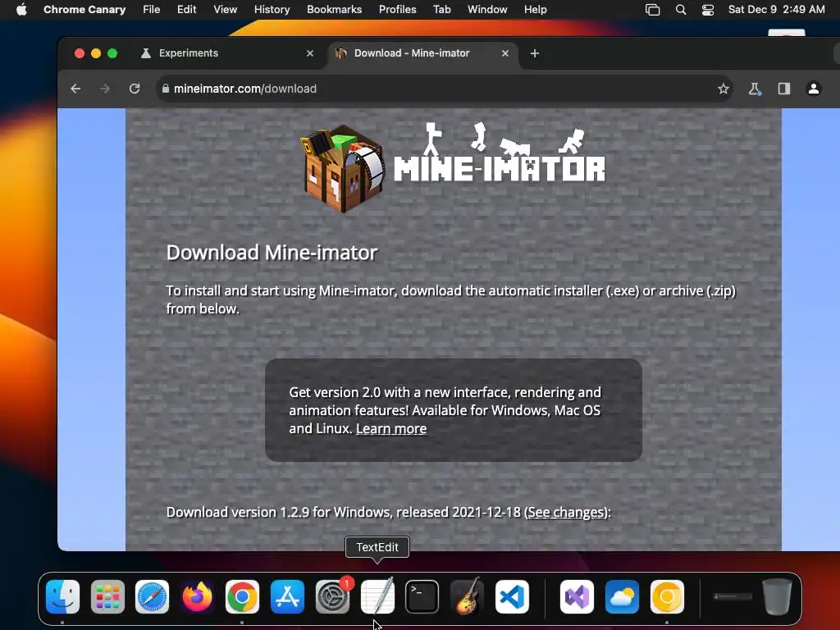Open the Window menu
Screen dimensions: 840x630
pos(487,10)
